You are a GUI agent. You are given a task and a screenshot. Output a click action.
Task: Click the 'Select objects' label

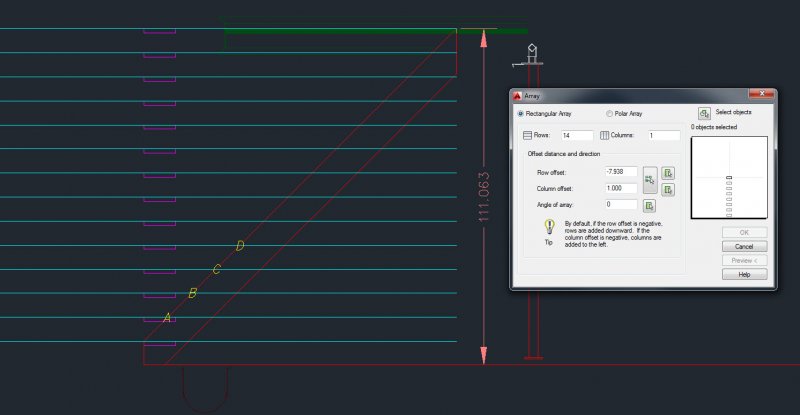click(x=733, y=112)
